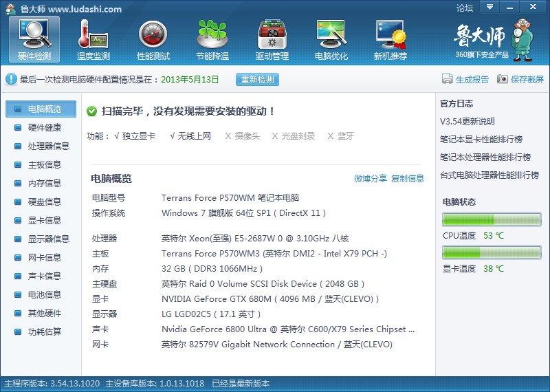The image size is (550, 392).
Task: Click the 显卡温度 progress bar
Action: click(x=492, y=252)
